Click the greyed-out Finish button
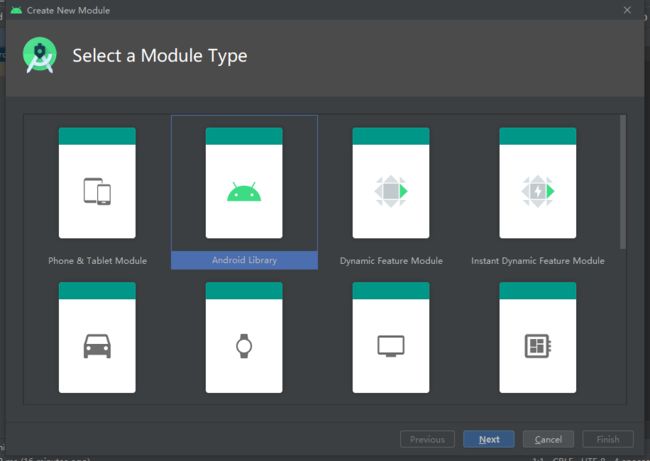This screenshot has height=461, width=650. coord(608,439)
